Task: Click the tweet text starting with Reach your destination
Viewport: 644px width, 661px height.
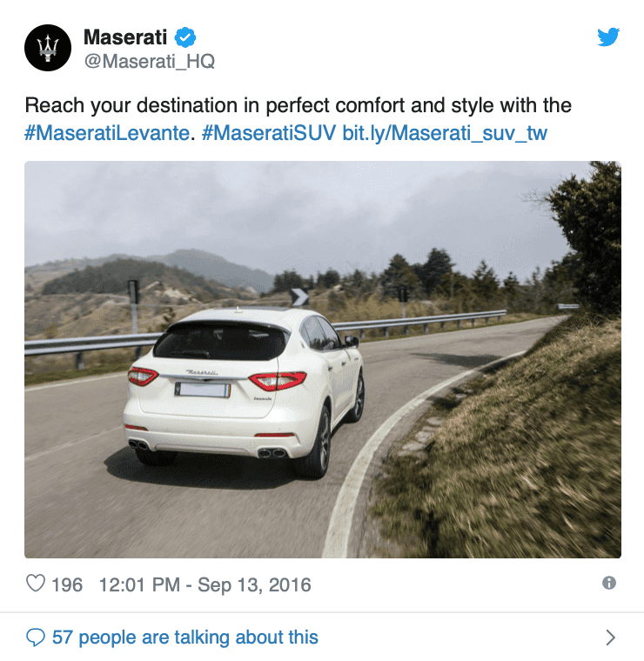Action: click(298, 105)
